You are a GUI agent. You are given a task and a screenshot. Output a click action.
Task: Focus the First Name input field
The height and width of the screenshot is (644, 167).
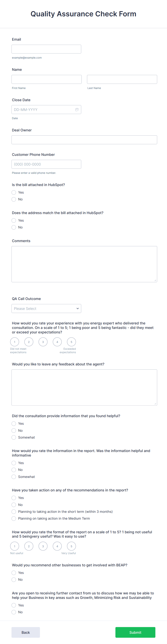click(x=47, y=79)
